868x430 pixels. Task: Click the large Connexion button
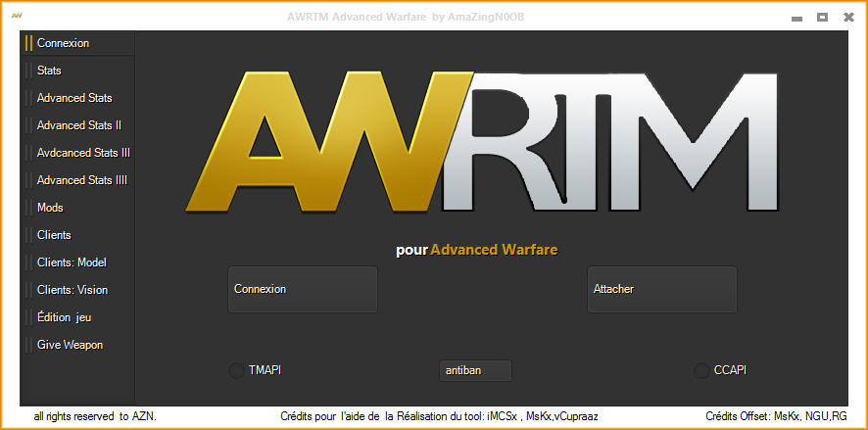pyautogui.click(x=303, y=289)
